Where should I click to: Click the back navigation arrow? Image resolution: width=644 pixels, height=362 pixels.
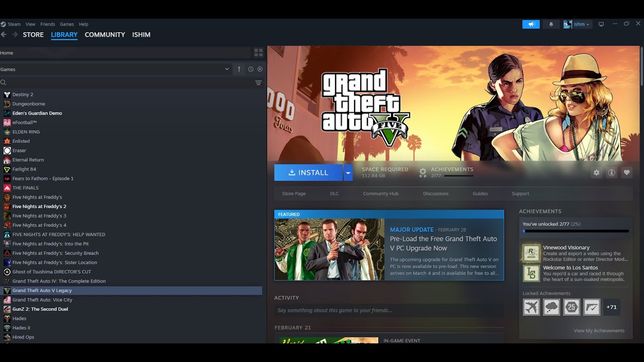click(4, 35)
